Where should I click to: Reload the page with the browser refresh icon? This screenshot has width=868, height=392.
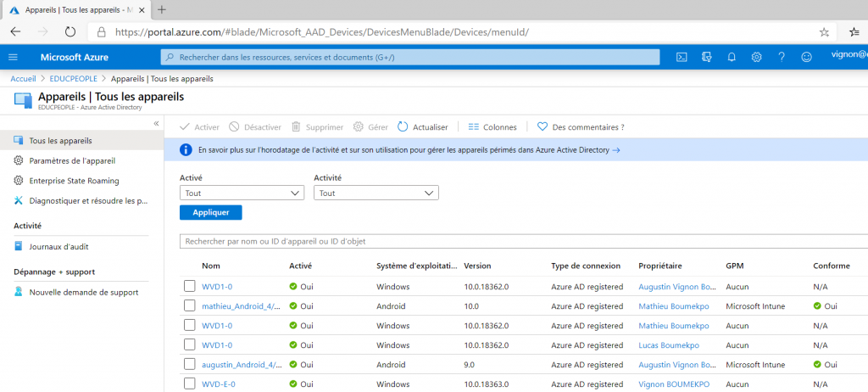70,32
